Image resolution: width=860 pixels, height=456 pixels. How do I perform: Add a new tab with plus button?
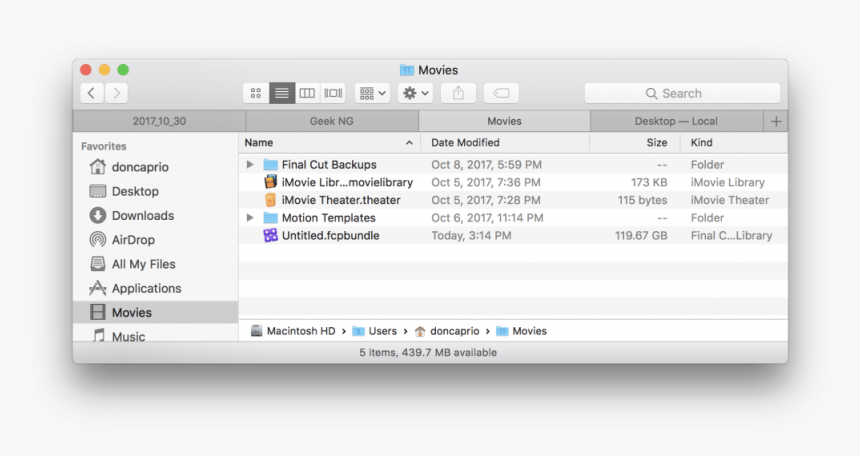point(776,121)
